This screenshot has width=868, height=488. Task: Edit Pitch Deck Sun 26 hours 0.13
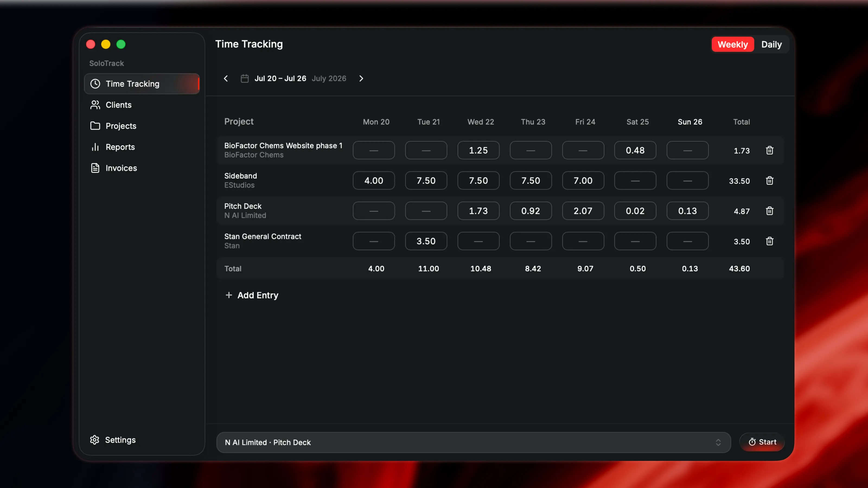687,211
